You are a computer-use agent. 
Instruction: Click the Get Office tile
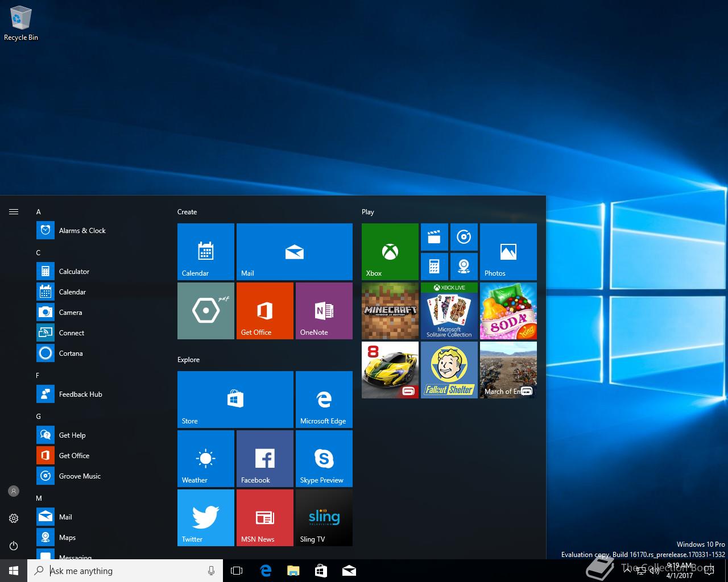pyautogui.click(x=265, y=311)
